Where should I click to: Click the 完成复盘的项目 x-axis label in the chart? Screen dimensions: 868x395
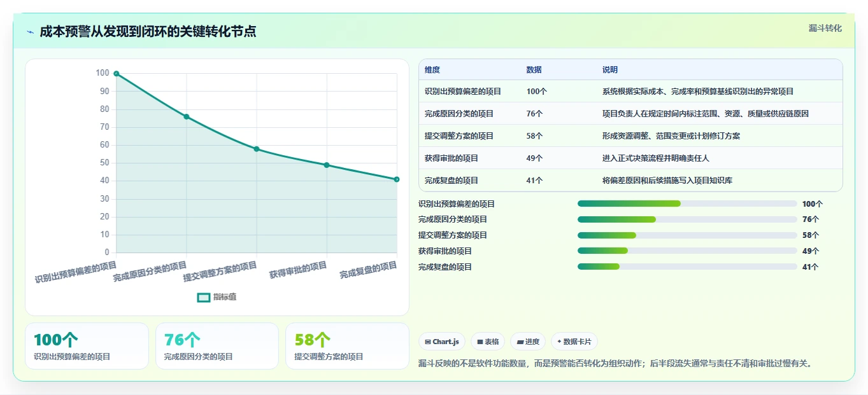[368, 270]
